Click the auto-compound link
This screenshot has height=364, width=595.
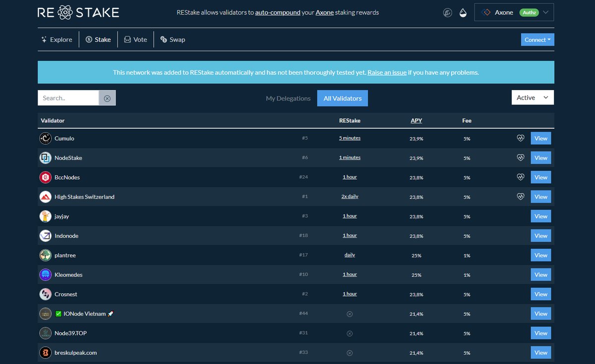point(278,12)
